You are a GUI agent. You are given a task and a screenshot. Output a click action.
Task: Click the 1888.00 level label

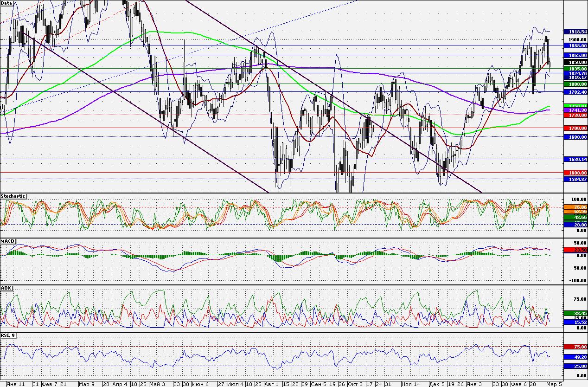coord(575,46)
